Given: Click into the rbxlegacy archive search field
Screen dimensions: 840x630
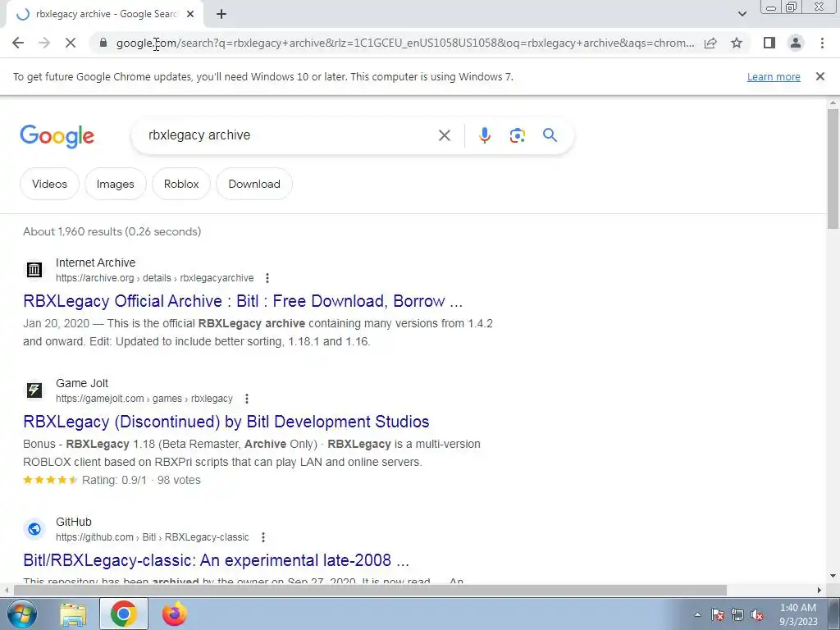Looking at the screenshot, I should point(290,135).
